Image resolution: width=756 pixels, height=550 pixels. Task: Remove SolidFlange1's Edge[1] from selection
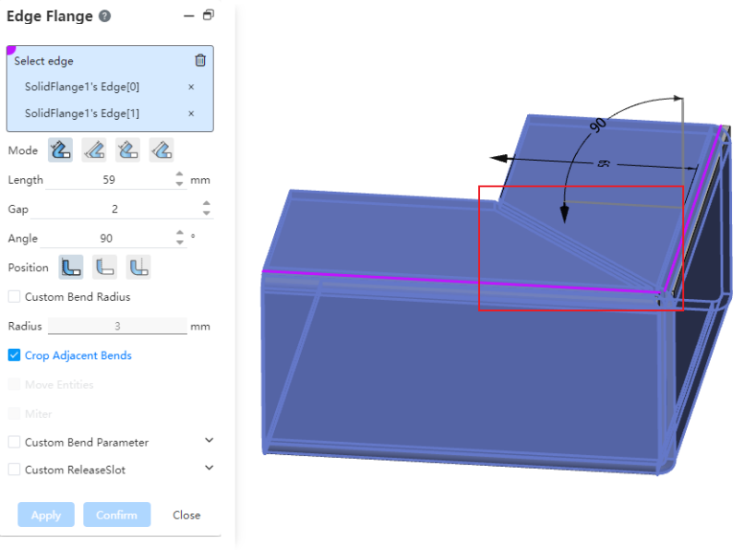(191, 114)
